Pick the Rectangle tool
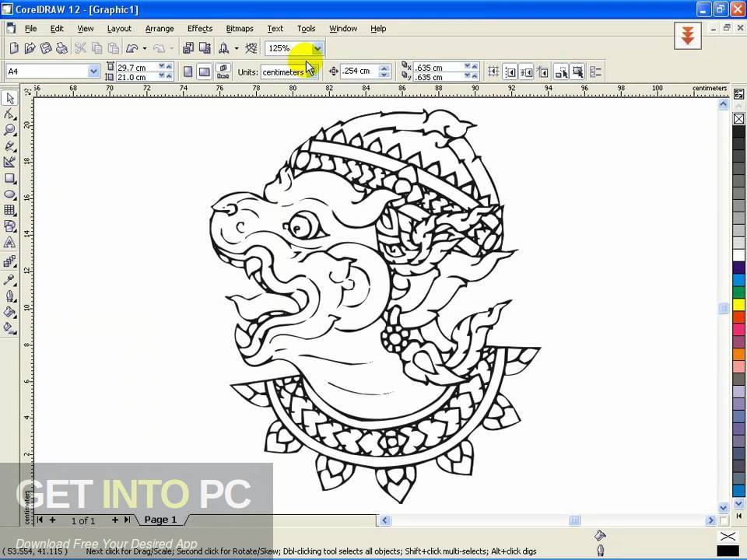This screenshot has height=560, width=747. pos(9,179)
